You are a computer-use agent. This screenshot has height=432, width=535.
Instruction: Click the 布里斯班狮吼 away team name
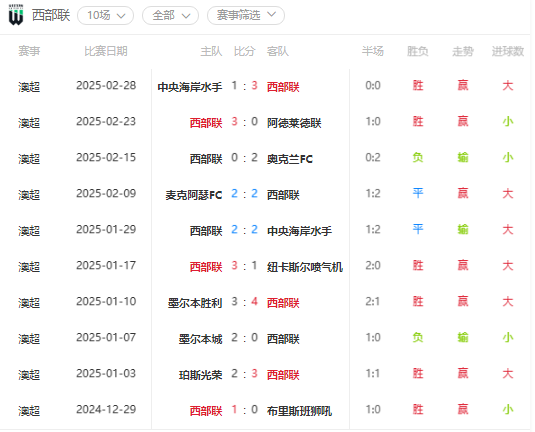[x=299, y=411]
